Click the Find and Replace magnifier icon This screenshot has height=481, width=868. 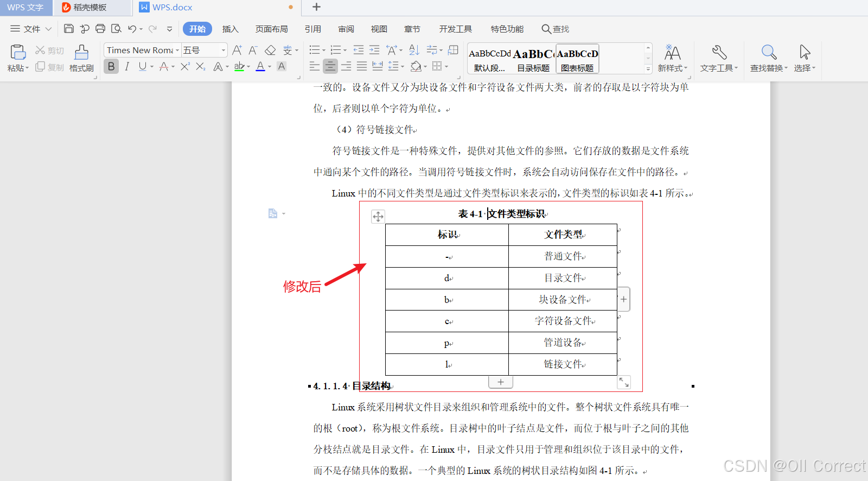[x=769, y=53]
